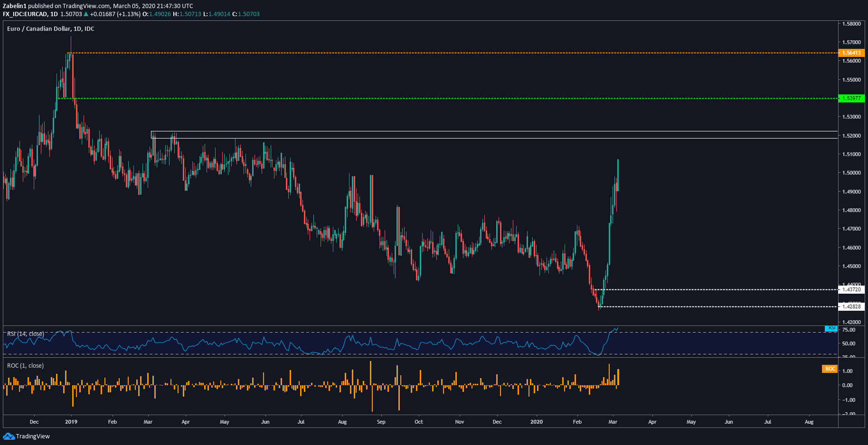Click the FX_IDC:EURCAD symbol in header
Screen dimensions: 868x445
tap(25, 14)
